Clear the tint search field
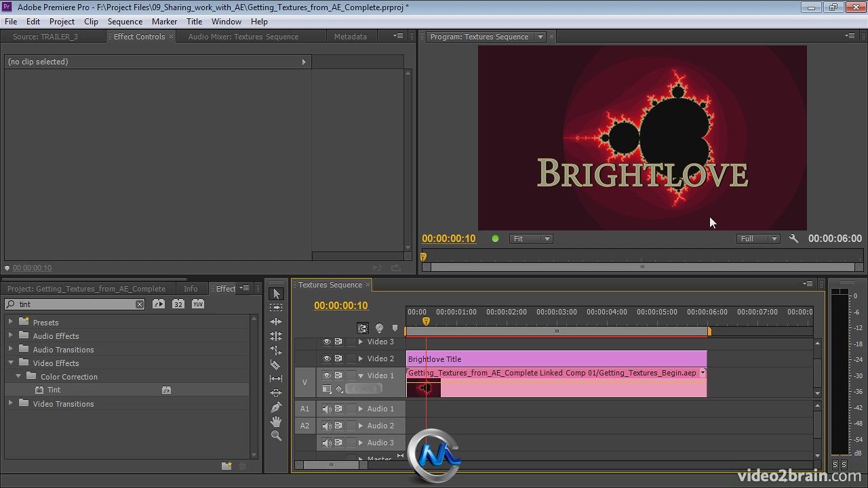This screenshot has height=488, width=868. click(140, 304)
